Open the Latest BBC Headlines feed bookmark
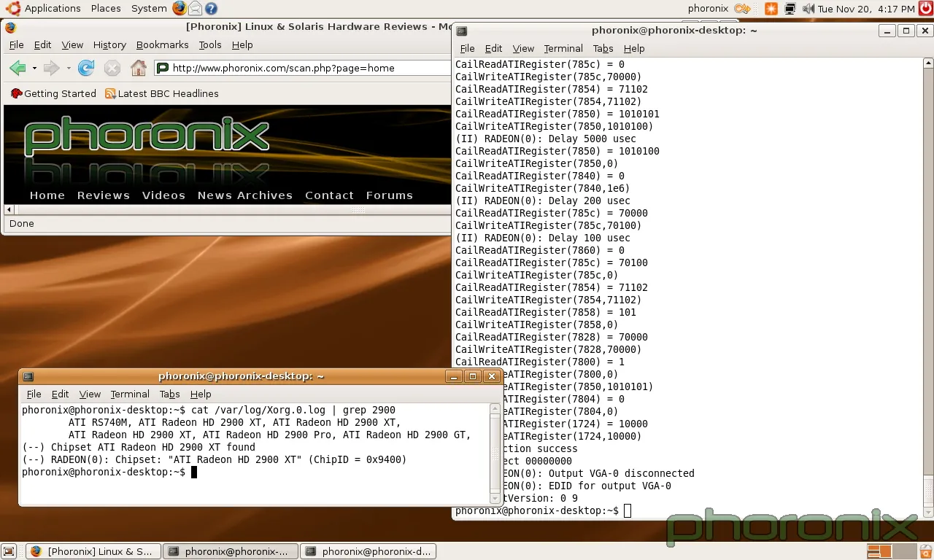This screenshot has height=560, width=934. (162, 93)
